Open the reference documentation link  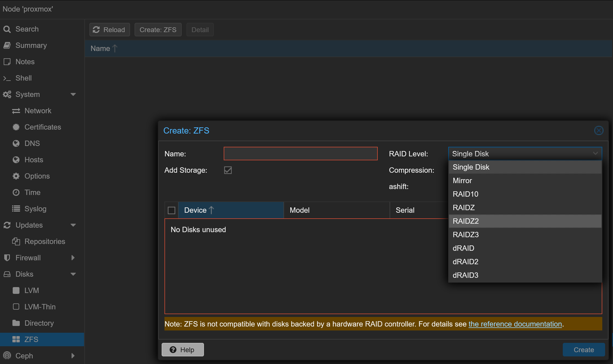[515, 324]
